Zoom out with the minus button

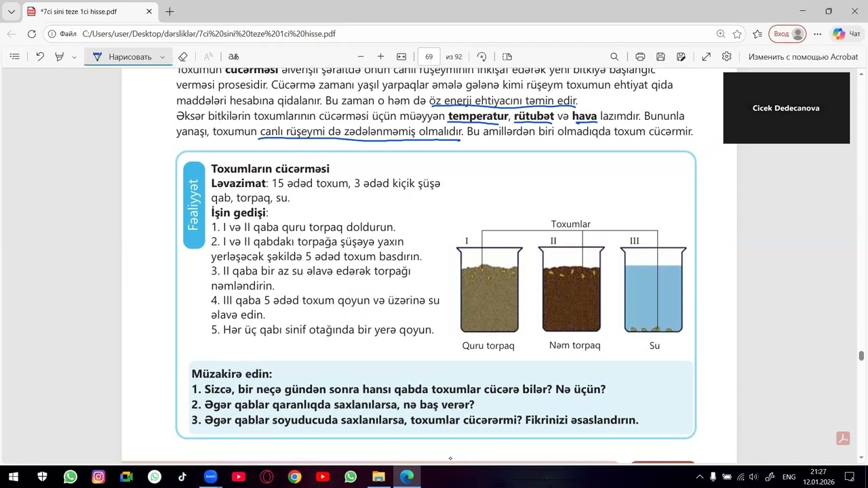coord(361,57)
